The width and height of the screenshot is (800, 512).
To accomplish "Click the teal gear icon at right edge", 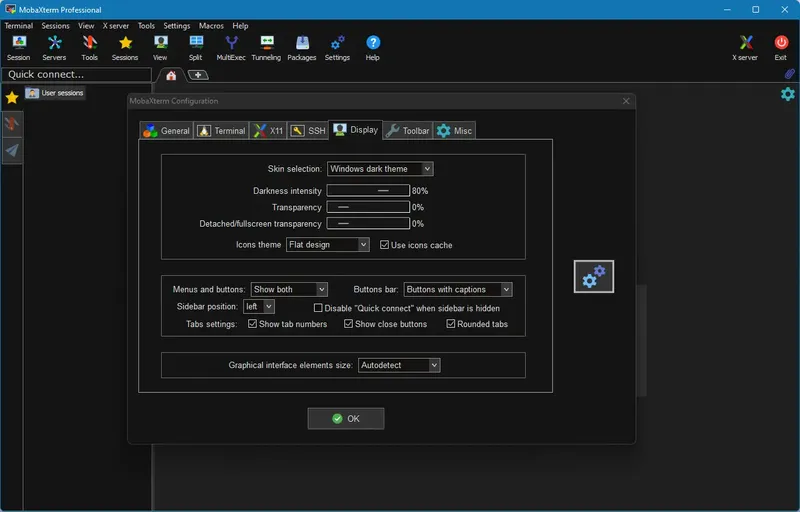I will tap(788, 94).
